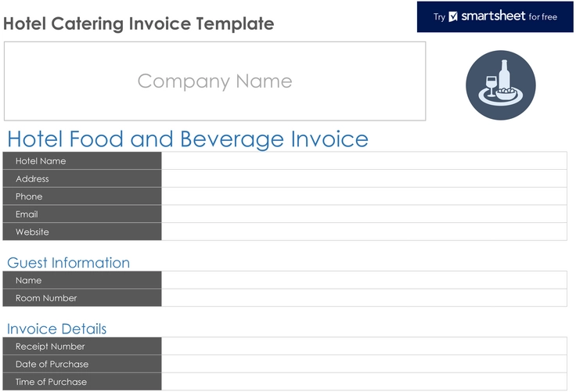The width and height of the screenshot is (576, 392).
Task: Click the Receipt Number field
Action: coord(364,347)
